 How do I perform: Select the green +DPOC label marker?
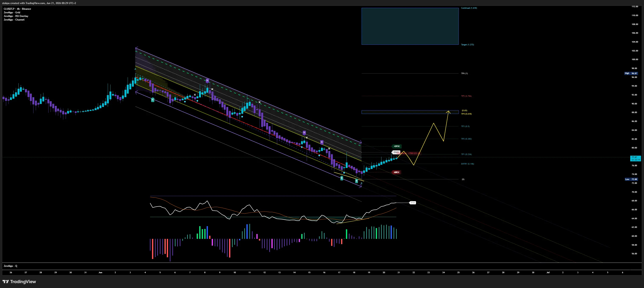point(397,146)
